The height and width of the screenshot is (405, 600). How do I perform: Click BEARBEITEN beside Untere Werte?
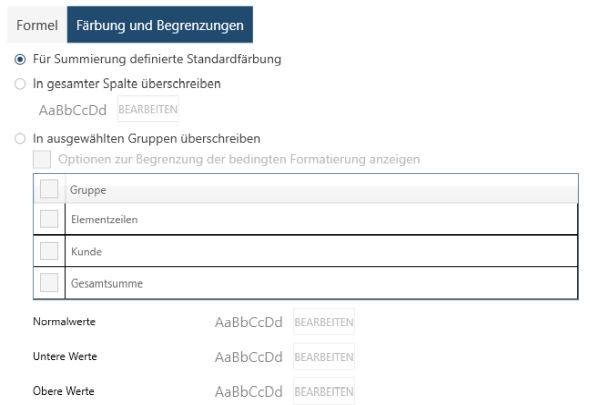(324, 357)
